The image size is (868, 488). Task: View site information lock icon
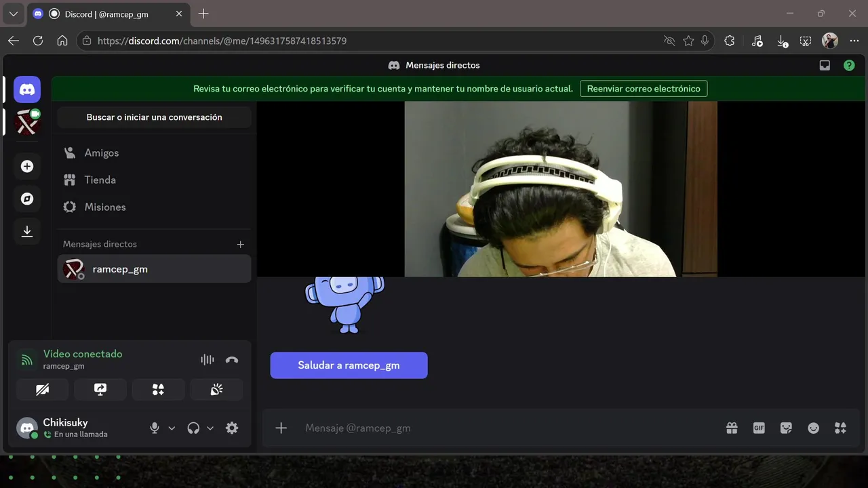pyautogui.click(x=87, y=41)
